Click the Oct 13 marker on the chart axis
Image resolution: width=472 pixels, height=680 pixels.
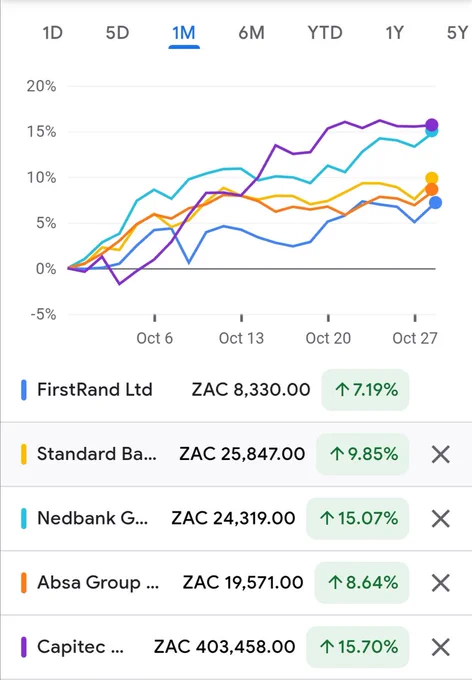click(241, 338)
